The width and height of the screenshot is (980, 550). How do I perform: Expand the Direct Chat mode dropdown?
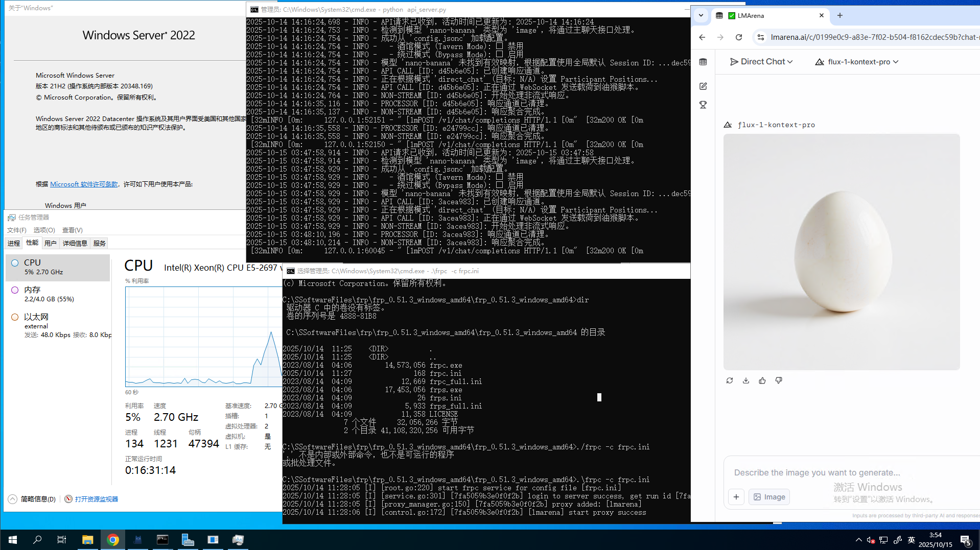pyautogui.click(x=761, y=62)
